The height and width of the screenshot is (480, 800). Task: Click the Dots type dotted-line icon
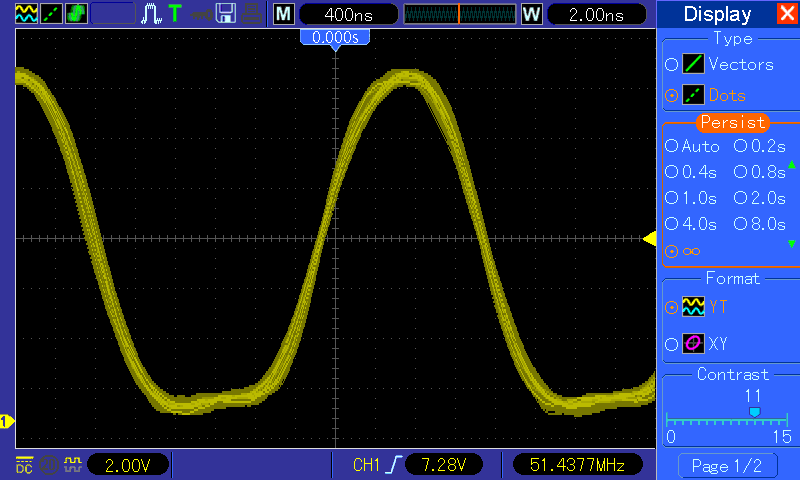(693, 95)
